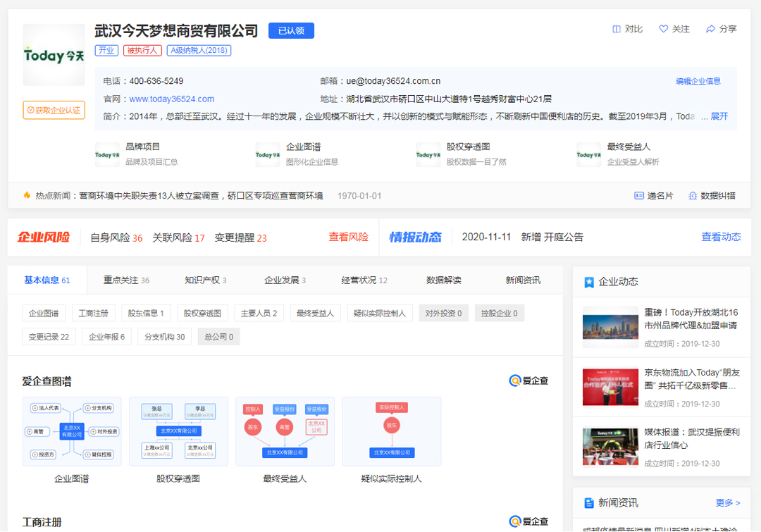Click 爱企查 logo beside 爱企查图谱
Screen dimensions: 761x532
(x=528, y=381)
